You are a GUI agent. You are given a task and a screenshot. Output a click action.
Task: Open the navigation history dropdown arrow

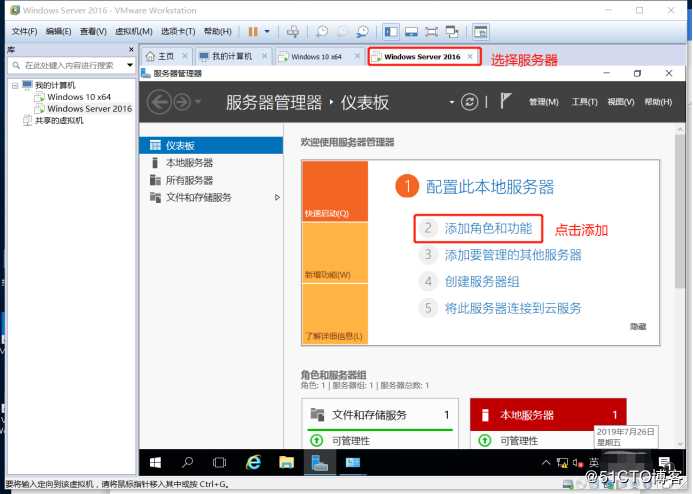pos(198,102)
